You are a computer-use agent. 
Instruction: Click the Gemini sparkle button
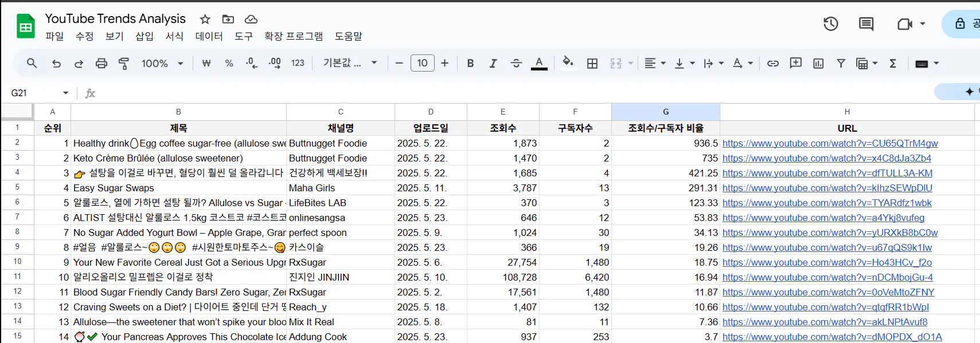(969, 92)
